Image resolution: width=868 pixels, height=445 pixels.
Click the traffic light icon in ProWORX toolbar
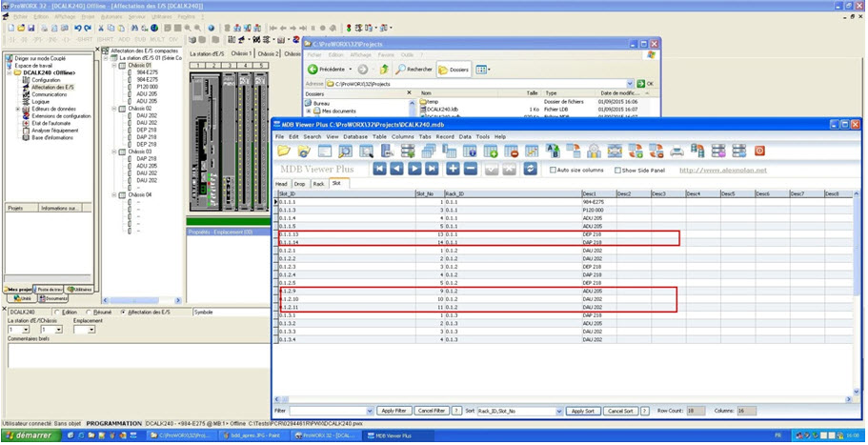point(350,28)
